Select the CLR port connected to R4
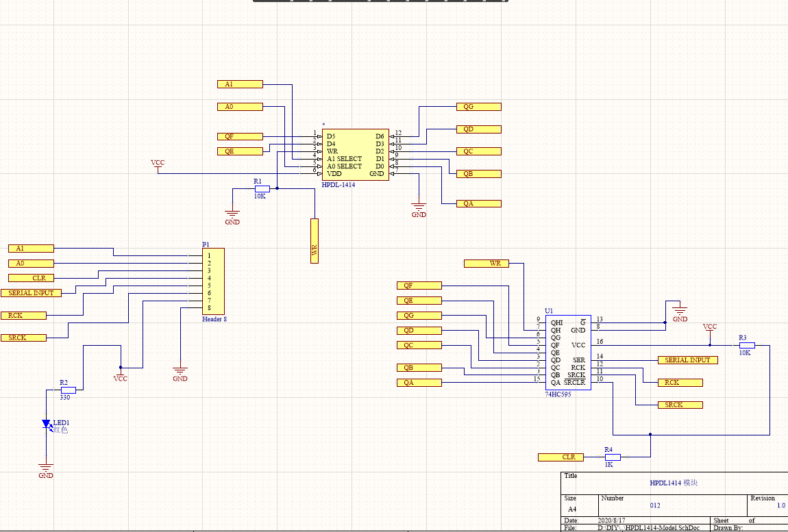 tap(561, 457)
